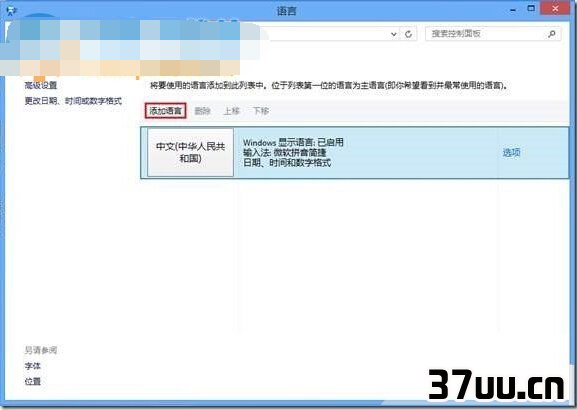
Task: Select the 中文(中华人民共和国) language tile
Action: click(190, 152)
